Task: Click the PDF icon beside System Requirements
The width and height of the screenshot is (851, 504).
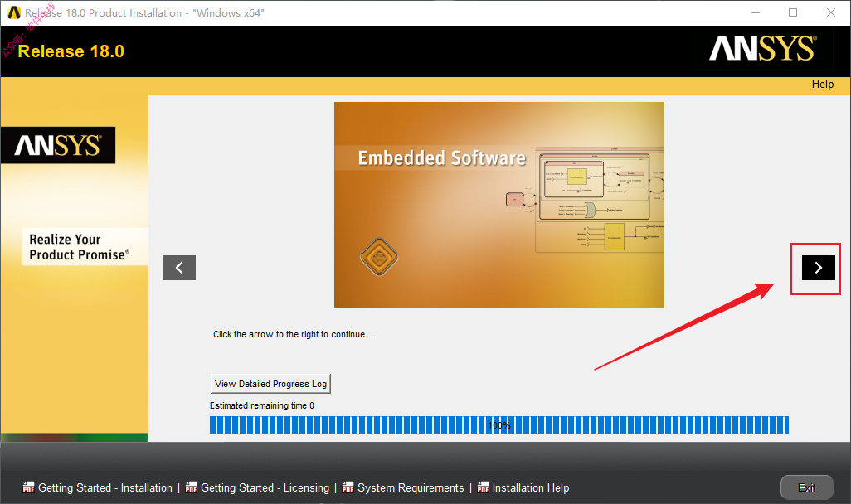Action: coord(348,487)
